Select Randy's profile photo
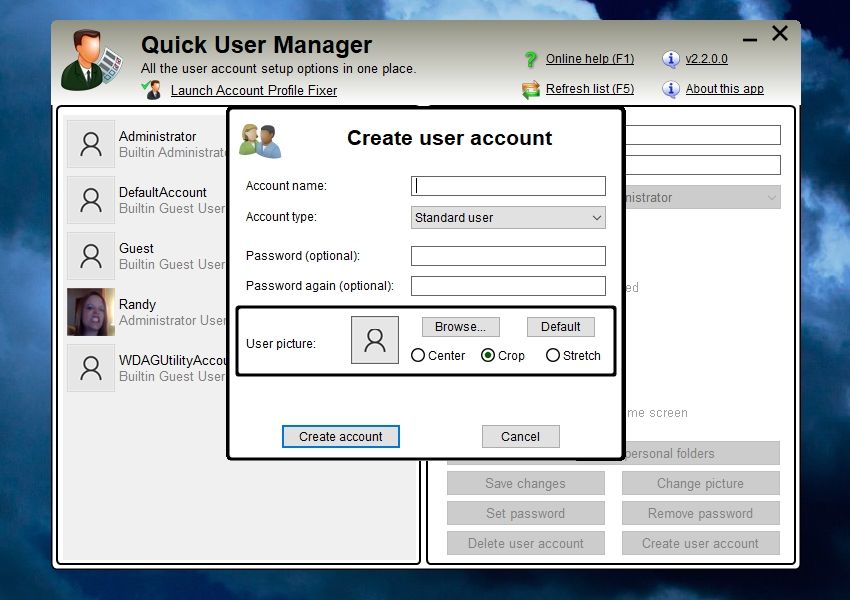 [91, 312]
